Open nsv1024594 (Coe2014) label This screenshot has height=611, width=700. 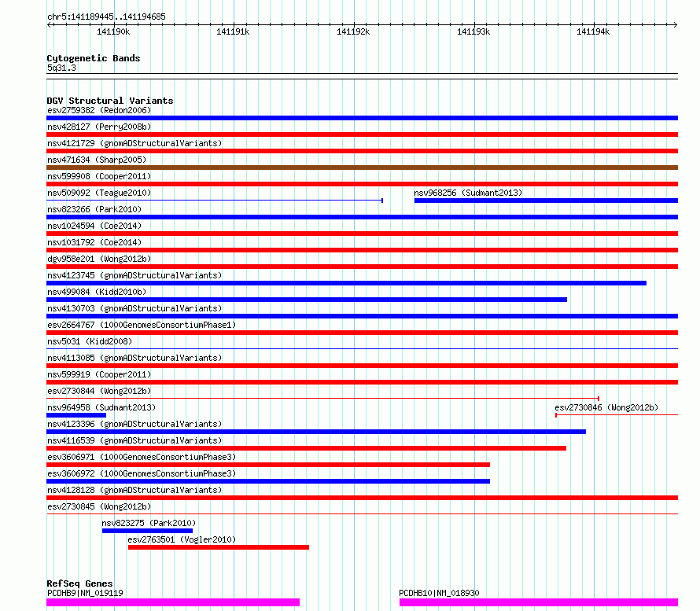click(x=94, y=226)
